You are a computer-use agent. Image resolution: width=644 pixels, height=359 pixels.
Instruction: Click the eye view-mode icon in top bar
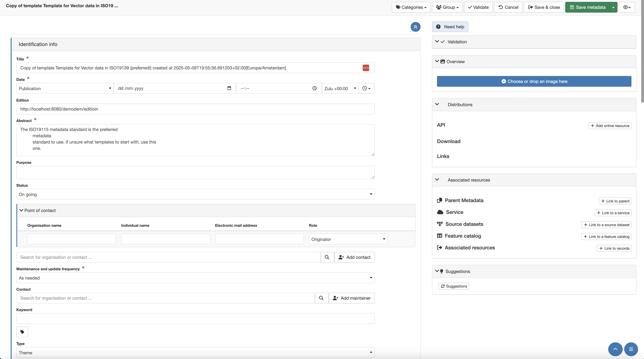pyautogui.click(x=627, y=7)
